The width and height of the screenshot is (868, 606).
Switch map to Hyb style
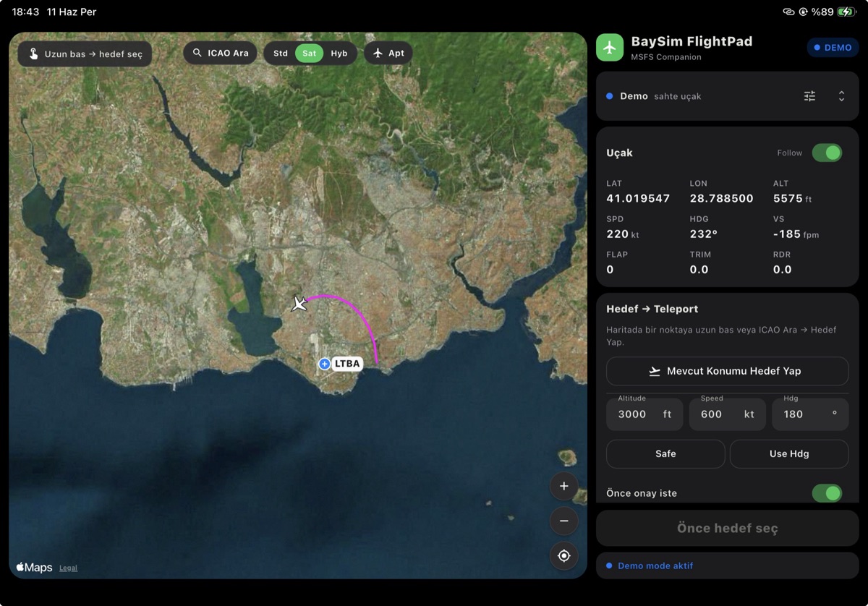tap(339, 54)
